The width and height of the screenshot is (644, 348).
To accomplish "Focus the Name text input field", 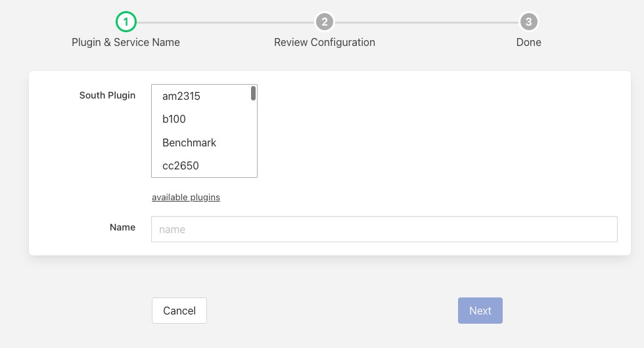I will [x=384, y=229].
